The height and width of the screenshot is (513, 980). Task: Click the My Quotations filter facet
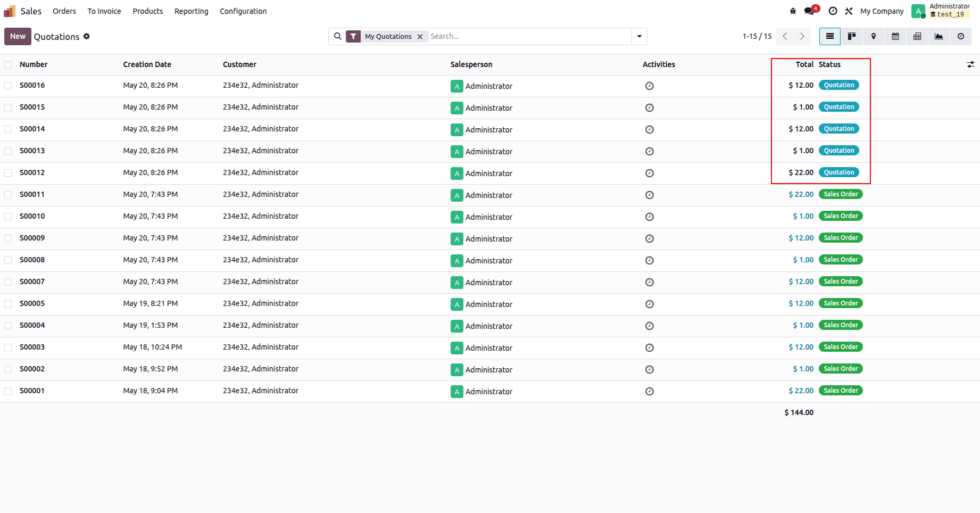[388, 37]
